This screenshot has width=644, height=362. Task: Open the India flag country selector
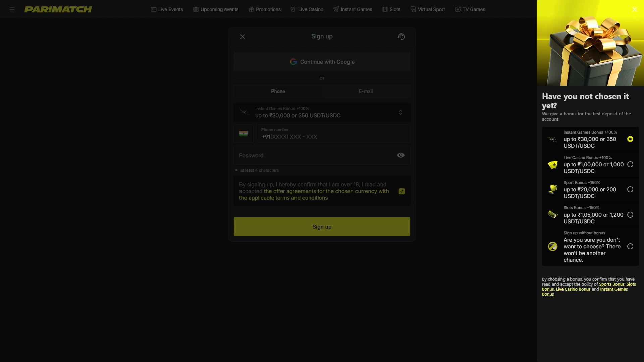tap(244, 134)
